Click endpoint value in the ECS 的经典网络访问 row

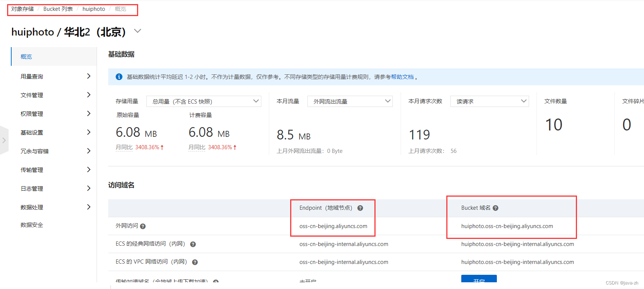click(344, 244)
